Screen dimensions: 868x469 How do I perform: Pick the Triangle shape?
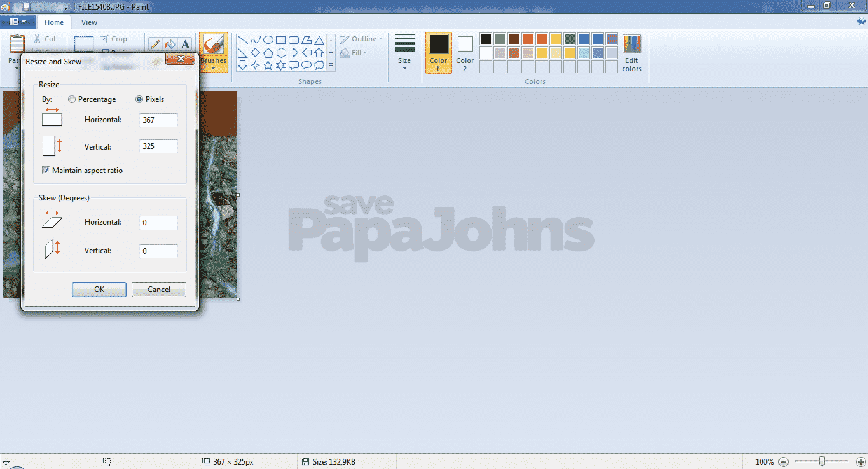click(319, 39)
